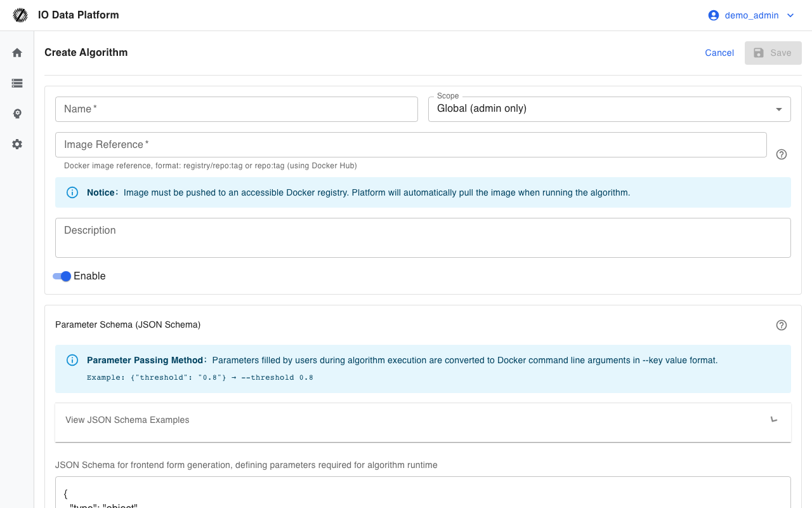This screenshot has height=508, width=812.
Task: Open the demo_admin account menu chevron
Action: click(x=790, y=15)
